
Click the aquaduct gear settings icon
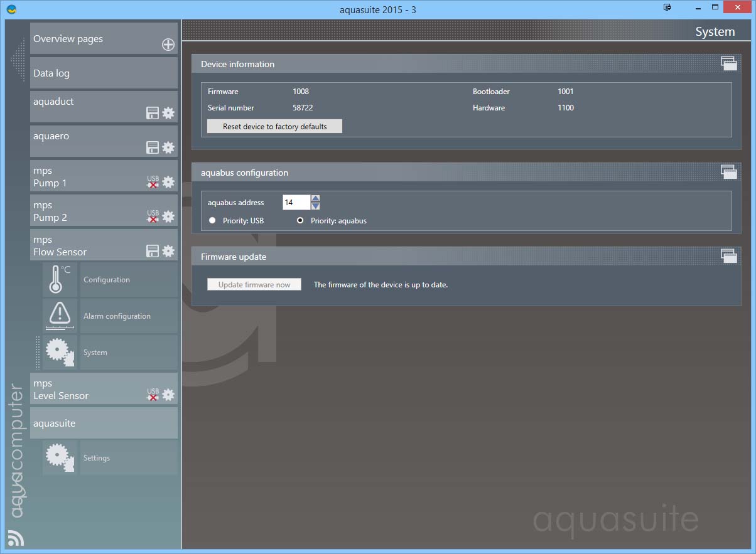(x=168, y=114)
